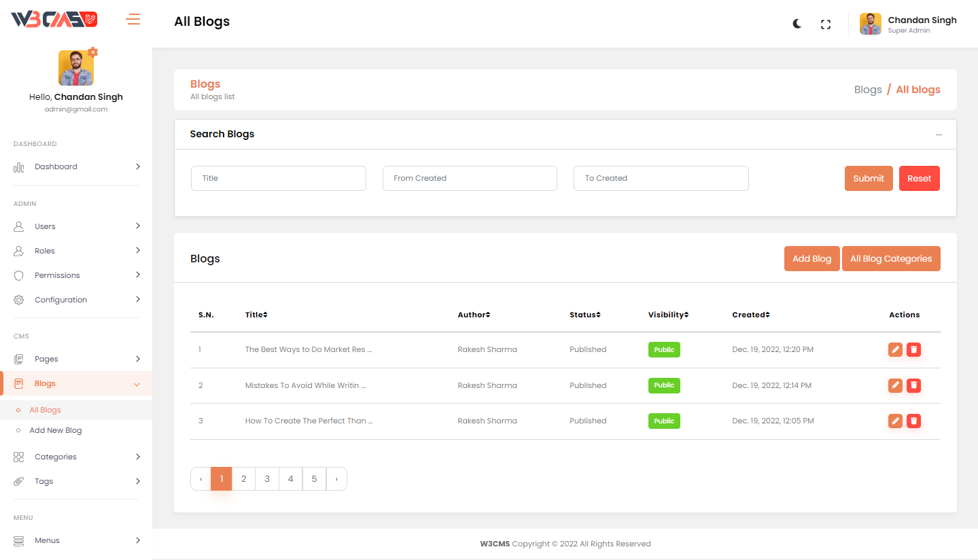Image resolution: width=978 pixels, height=560 pixels.
Task: Expand the Dashboard sidebar menu
Action: [x=76, y=167]
